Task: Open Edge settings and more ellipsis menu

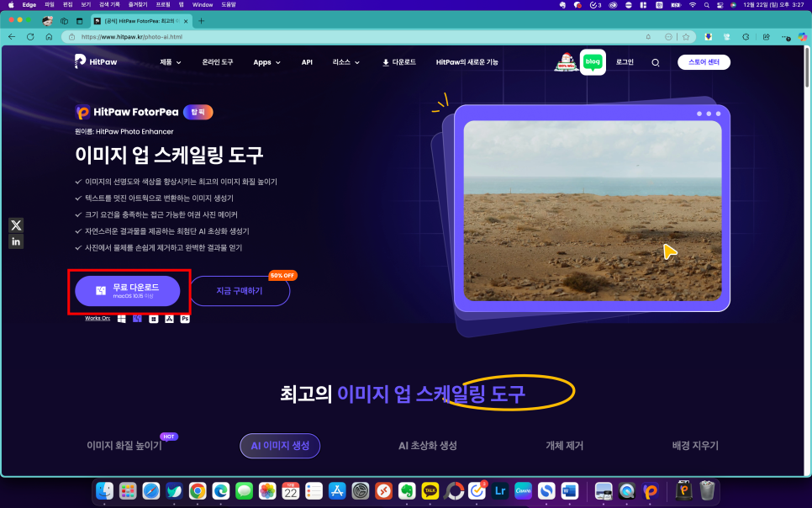Action: [786, 37]
